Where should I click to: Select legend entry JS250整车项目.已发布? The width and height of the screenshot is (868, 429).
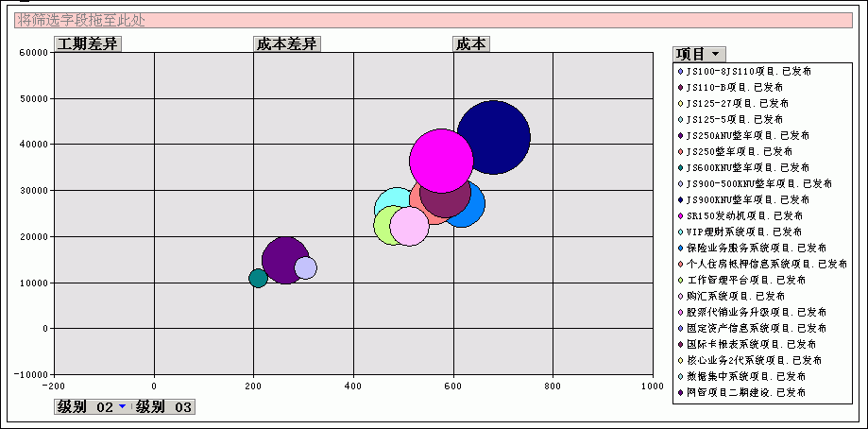click(x=735, y=152)
